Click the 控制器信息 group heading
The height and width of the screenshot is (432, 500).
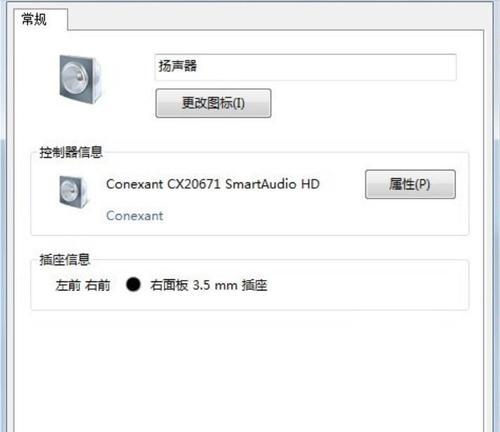tap(71, 152)
